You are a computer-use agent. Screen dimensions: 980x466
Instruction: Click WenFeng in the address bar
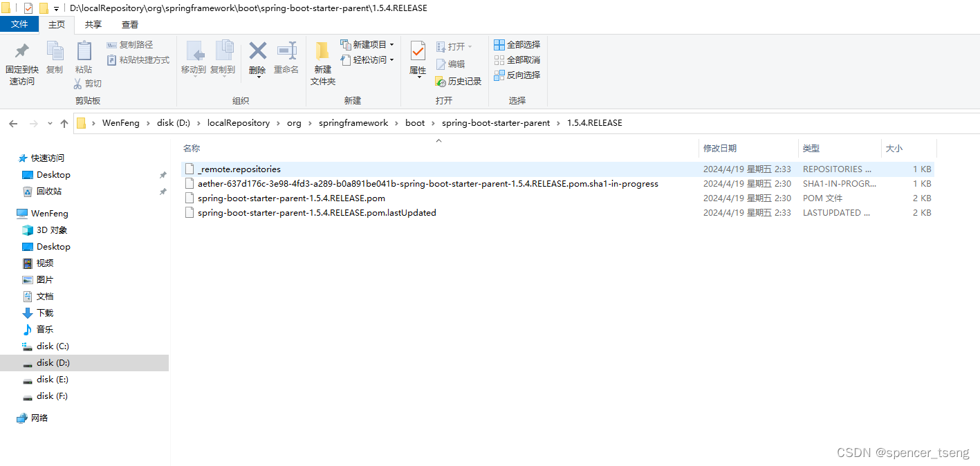121,123
